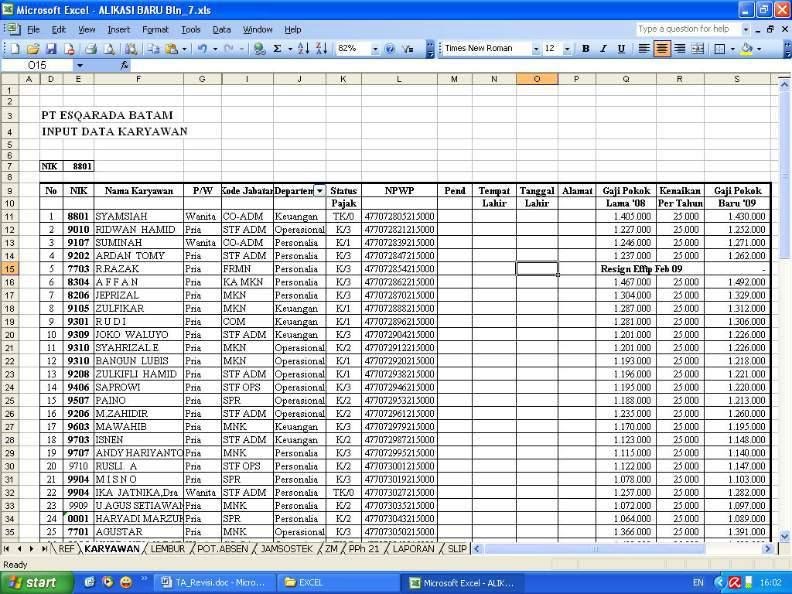Click the Windows Start button
Viewport: 792px width, 594px height.
35,582
